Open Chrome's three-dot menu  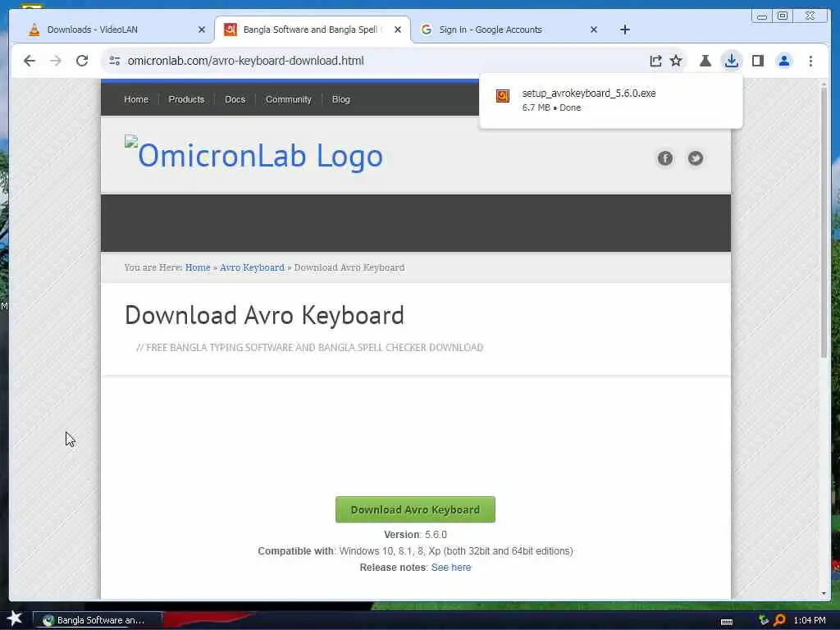tap(810, 61)
